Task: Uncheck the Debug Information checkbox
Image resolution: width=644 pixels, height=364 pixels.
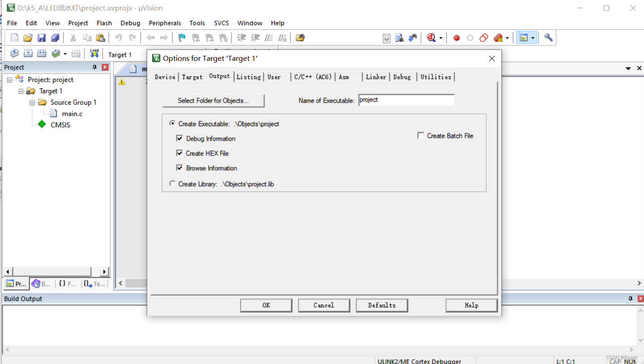Action: pos(179,138)
